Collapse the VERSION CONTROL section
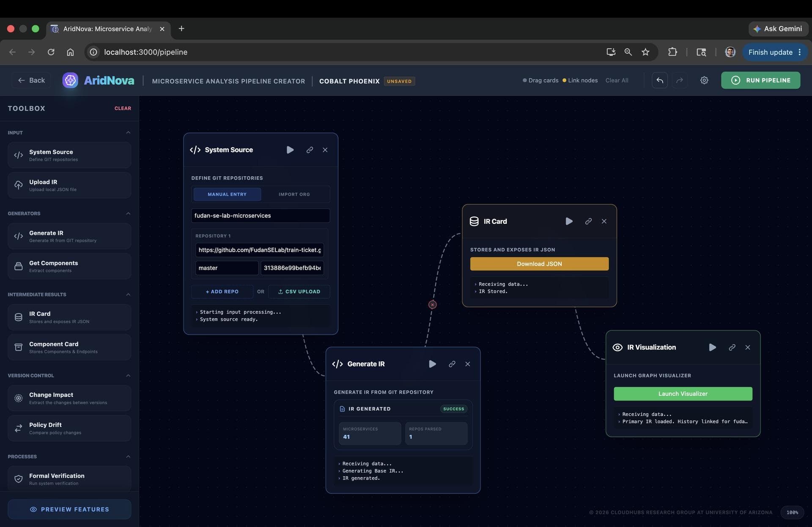 pyautogui.click(x=128, y=376)
